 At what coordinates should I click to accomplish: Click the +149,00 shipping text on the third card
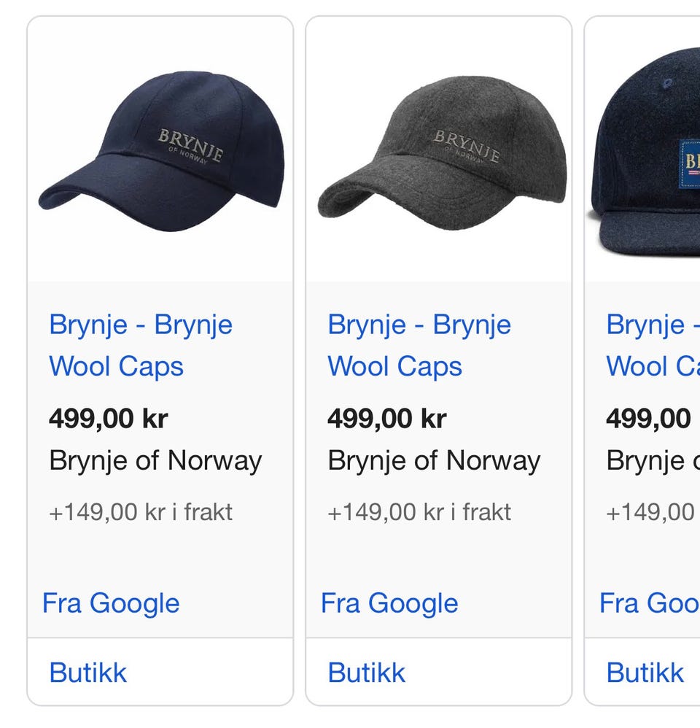pos(650,512)
